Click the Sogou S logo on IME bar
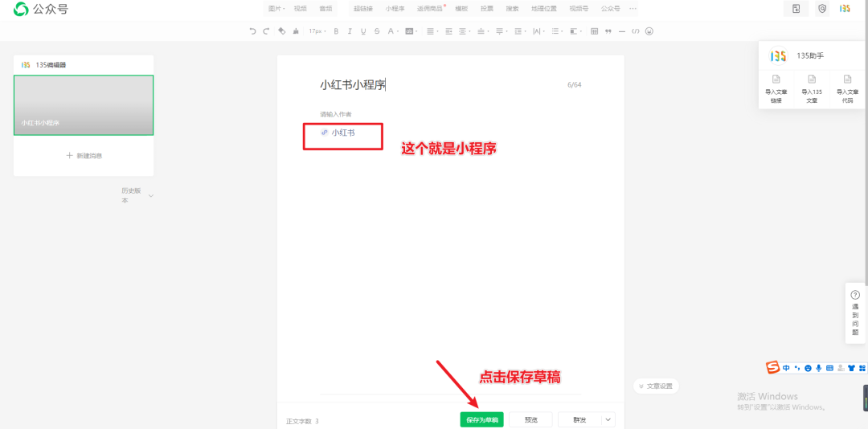868x429 pixels. tap(773, 367)
